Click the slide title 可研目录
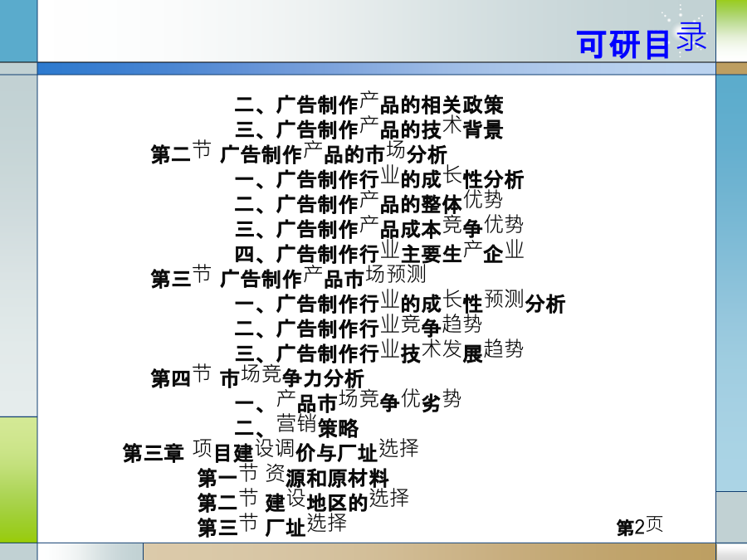The height and width of the screenshot is (560, 747). pos(642,41)
